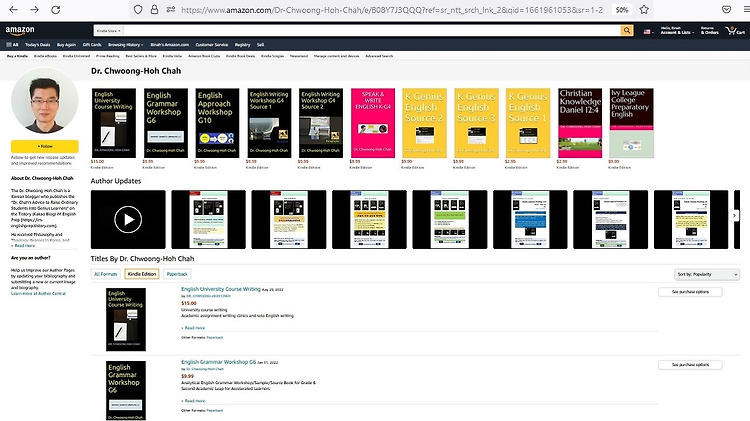Open Registry

point(243,44)
